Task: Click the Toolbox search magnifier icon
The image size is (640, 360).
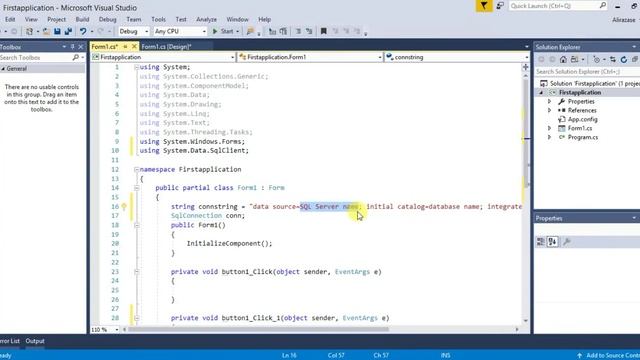Action: tap(76, 58)
